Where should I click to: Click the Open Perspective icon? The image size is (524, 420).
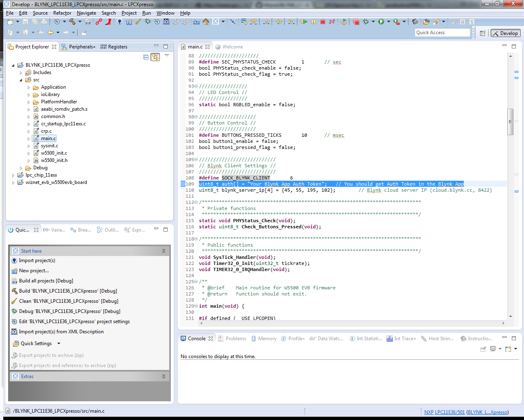pyautogui.click(x=483, y=33)
